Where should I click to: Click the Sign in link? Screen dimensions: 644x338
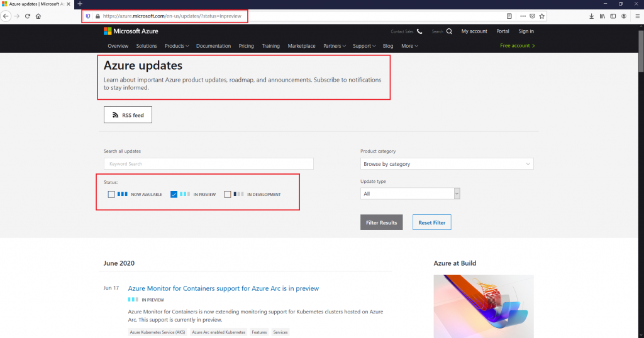[526, 31]
